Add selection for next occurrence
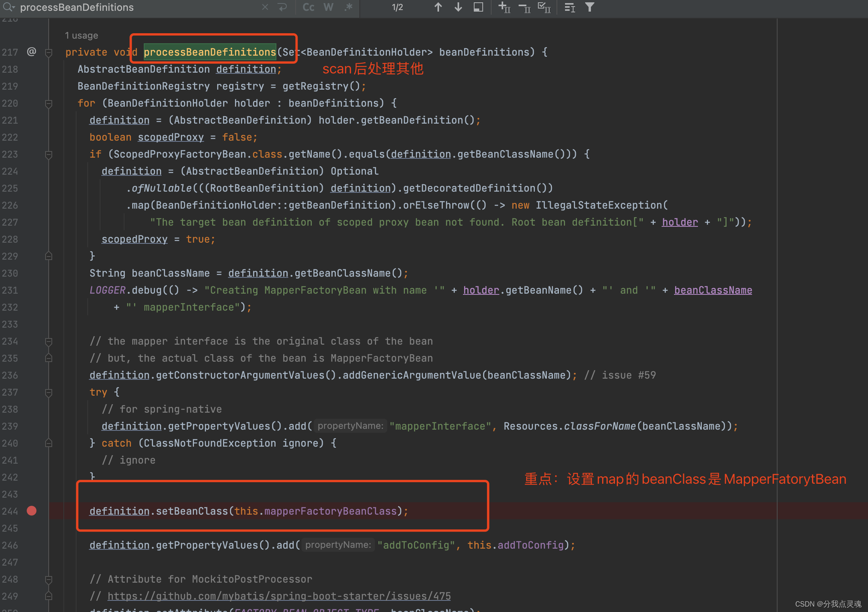 (x=504, y=7)
